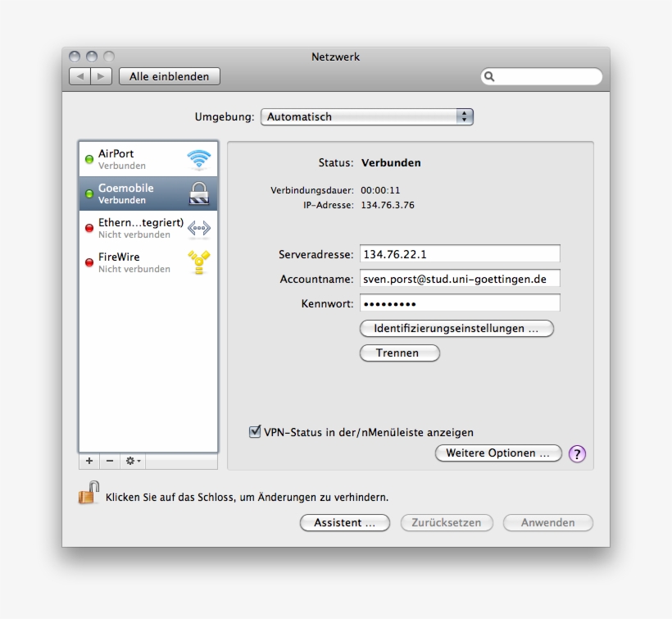Click the Alle einblenden button
Viewport: 672px width, 619px height.
[169, 75]
